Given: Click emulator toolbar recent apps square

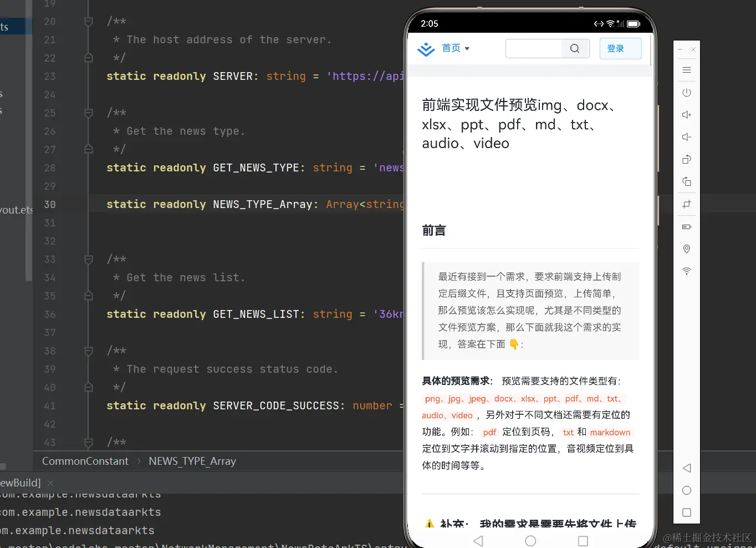Looking at the screenshot, I should pyautogui.click(x=687, y=513).
